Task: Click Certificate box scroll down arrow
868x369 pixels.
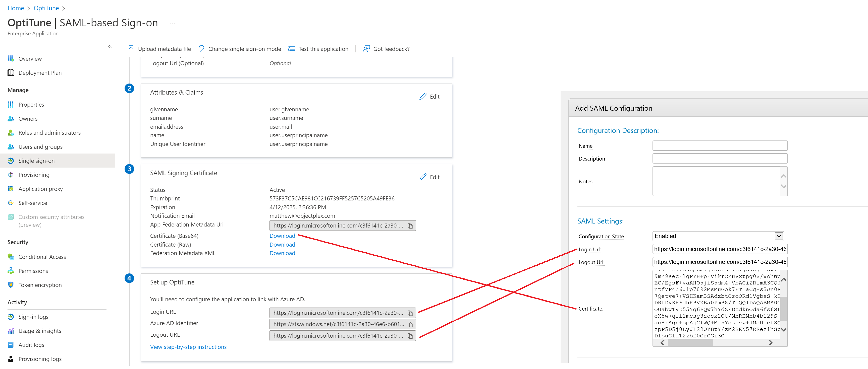Action: 784,330
